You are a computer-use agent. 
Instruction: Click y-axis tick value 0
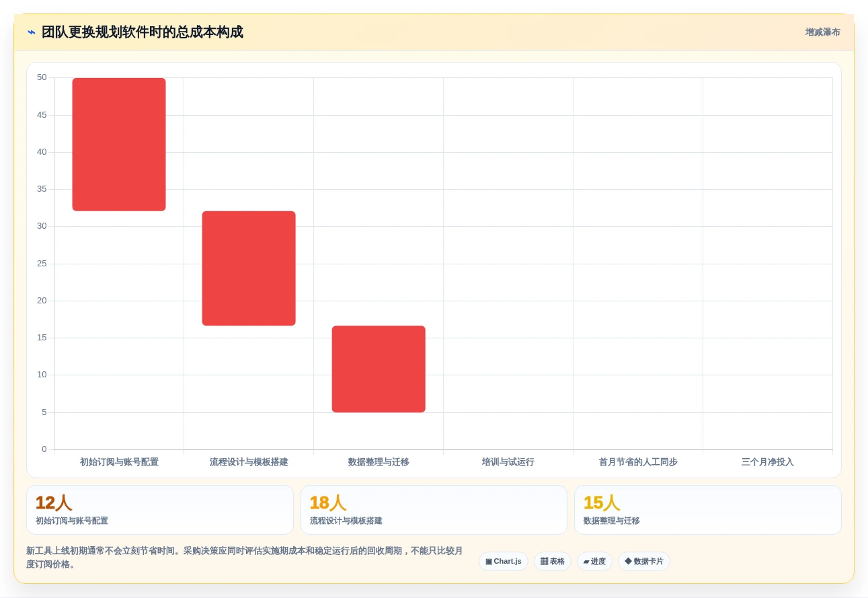pos(44,449)
